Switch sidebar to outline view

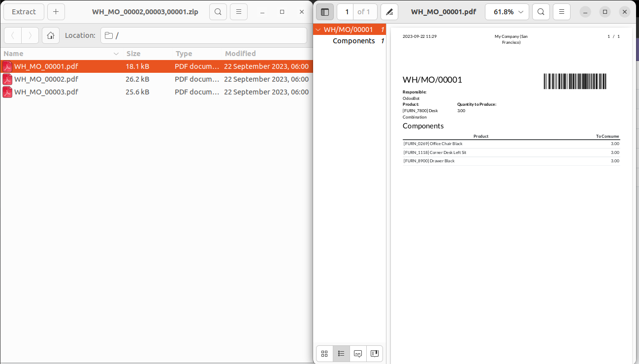point(341,353)
